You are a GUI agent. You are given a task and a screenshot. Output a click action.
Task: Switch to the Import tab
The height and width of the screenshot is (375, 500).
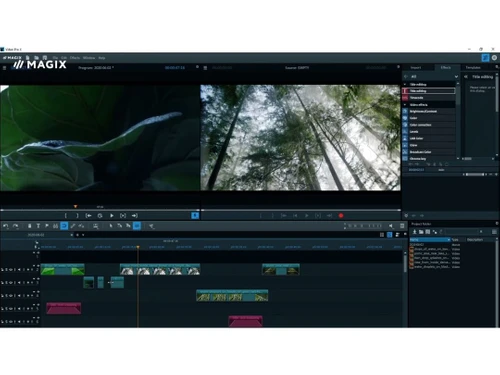[x=415, y=67]
